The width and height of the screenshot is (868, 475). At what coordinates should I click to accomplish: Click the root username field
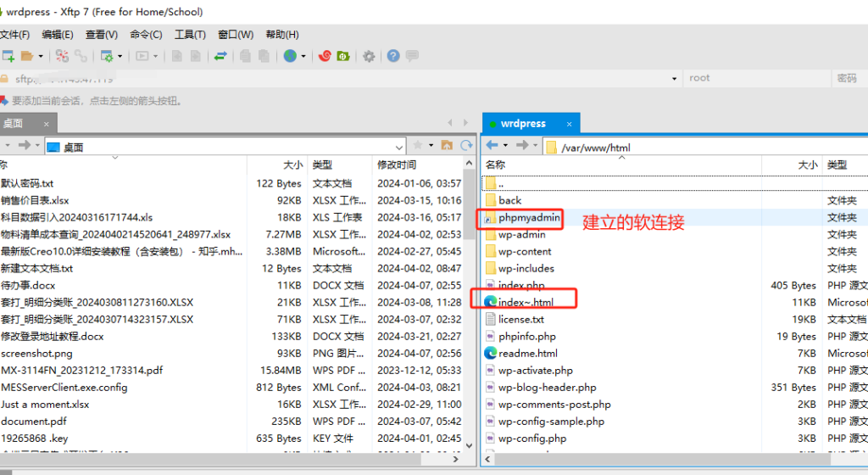click(x=757, y=78)
